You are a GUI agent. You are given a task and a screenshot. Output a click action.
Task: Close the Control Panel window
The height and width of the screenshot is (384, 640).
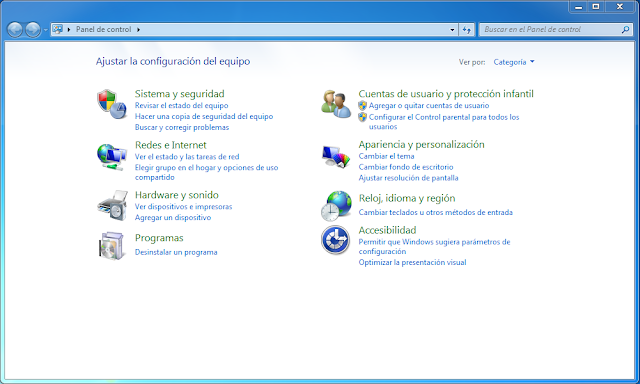click(x=620, y=7)
